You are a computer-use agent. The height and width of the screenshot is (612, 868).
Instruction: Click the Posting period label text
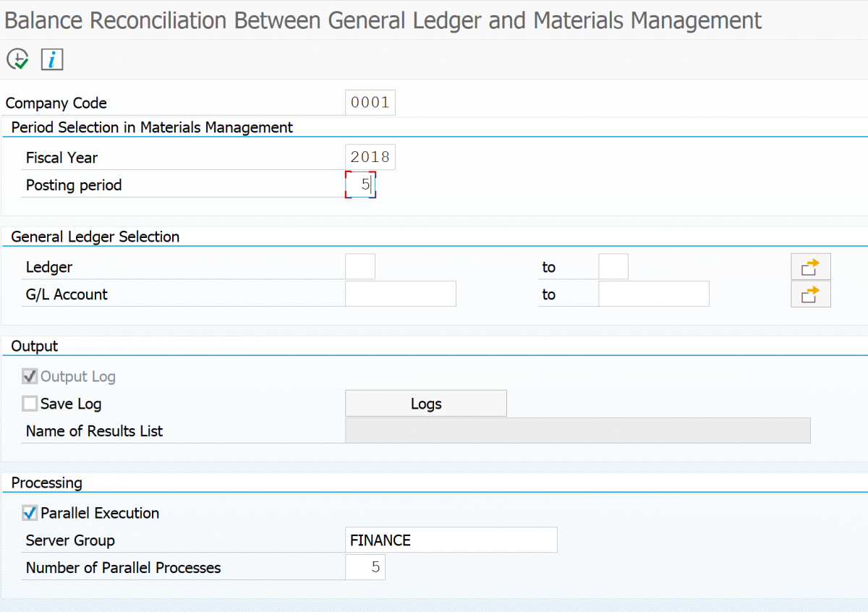pyautogui.click(x=73, y=185)
